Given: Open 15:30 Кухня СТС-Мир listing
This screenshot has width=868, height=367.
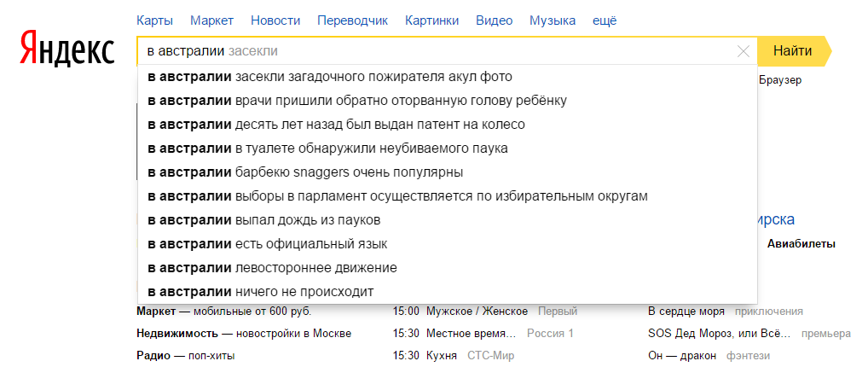Looking at the screenshot, I should pyautogui.click(x=454, y=355).
